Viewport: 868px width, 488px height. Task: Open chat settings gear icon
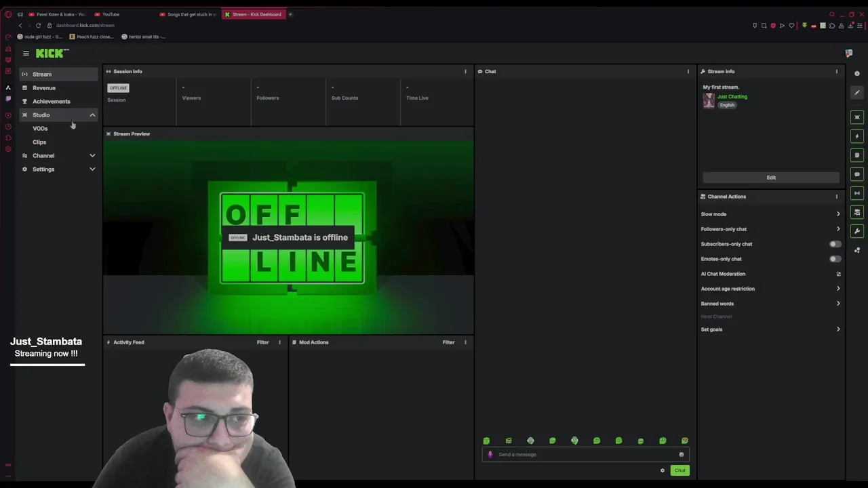click(x=663, y=470)
